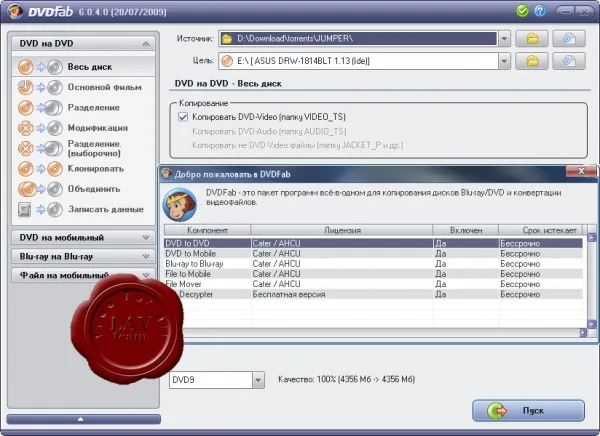Open source image file button next to Источник
Image resolution: width=600 pixels, height=436 pixels.
[x=569, y=38]
